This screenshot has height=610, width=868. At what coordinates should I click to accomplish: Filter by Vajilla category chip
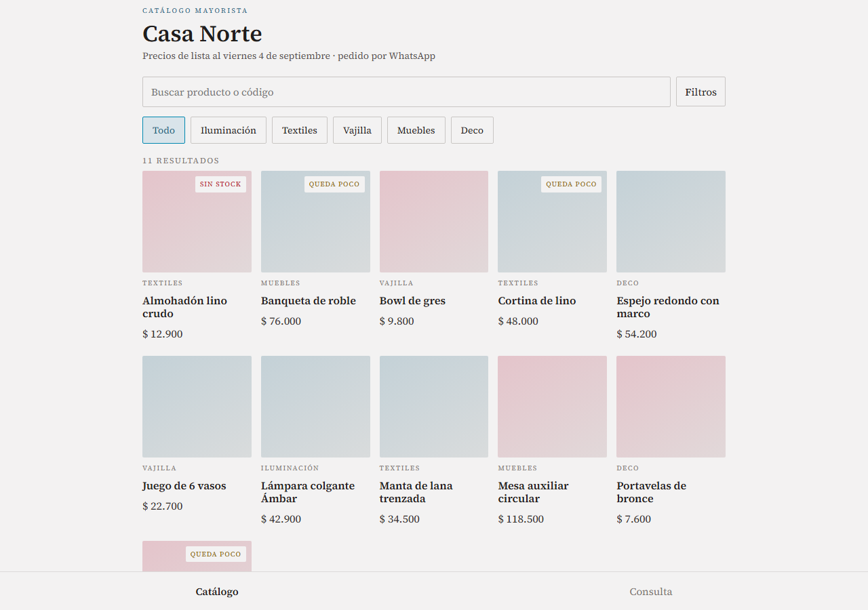[357, 130]
